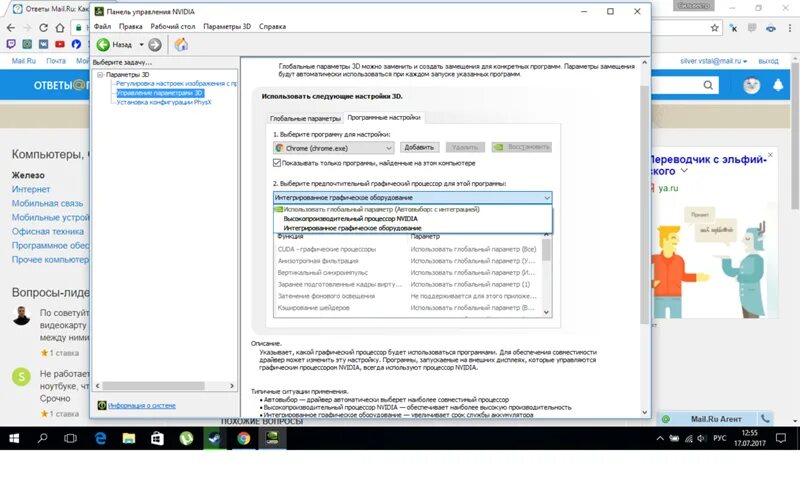800x486 pixels.
Task: Open the user avatar on Ответы page
Action: 752,85
